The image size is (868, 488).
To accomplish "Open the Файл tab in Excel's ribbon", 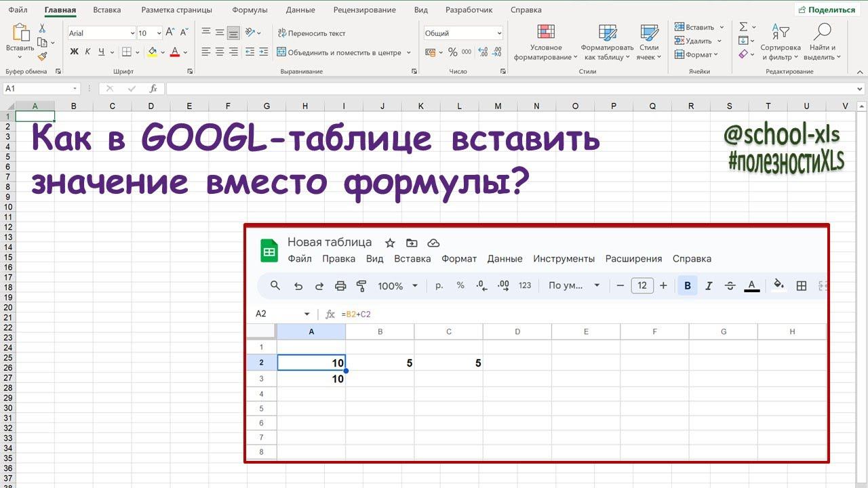I will (x=18, y=10).
